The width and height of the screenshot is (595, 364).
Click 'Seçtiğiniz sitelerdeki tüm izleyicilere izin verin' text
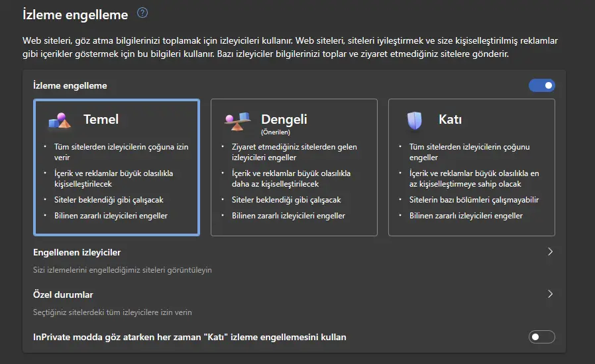(113, 312)
